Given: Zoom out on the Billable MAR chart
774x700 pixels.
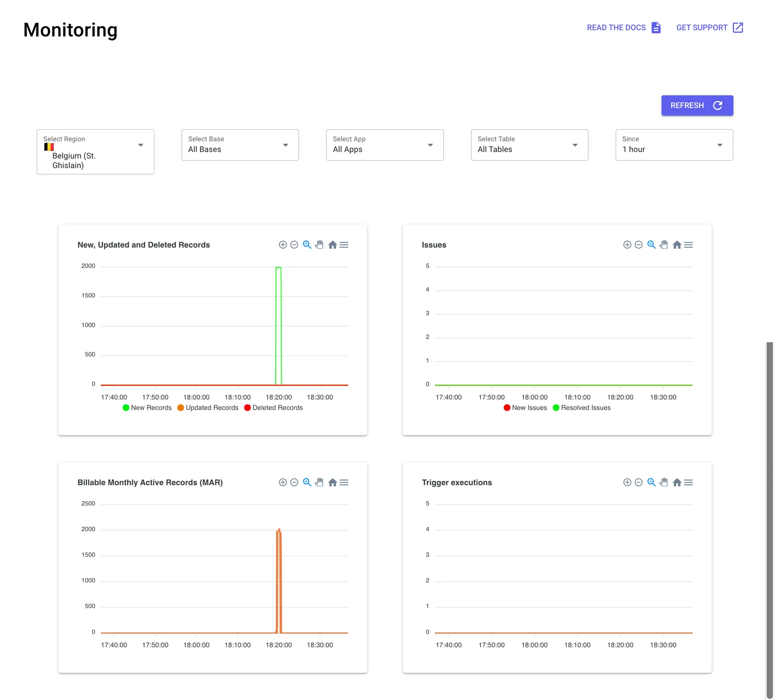Looking at the screenshot, I should (294, 482).
